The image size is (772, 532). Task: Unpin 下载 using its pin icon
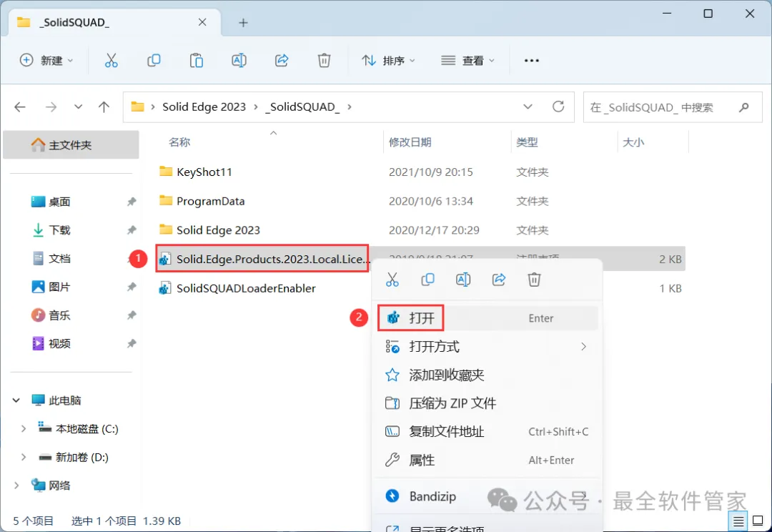(x=132, y=230)
